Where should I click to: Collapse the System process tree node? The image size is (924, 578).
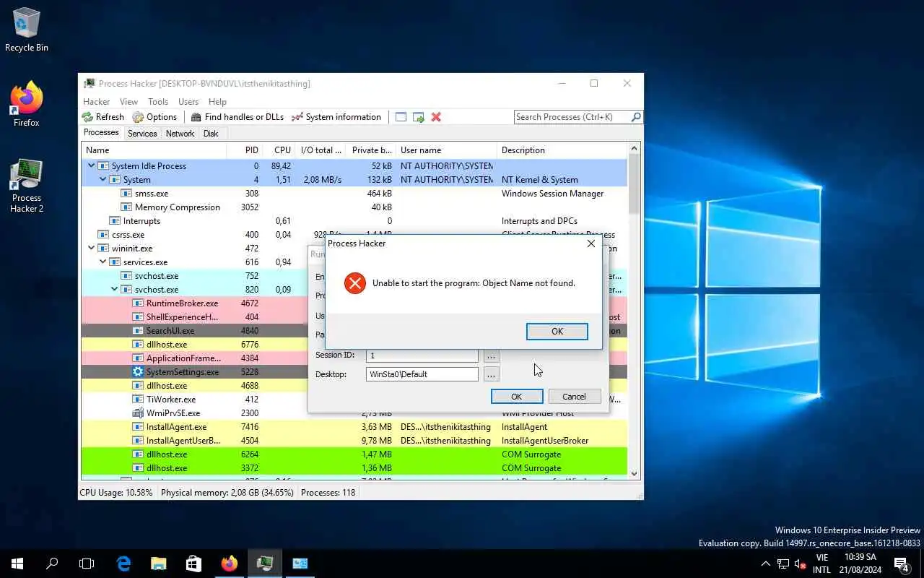point(103,179)
